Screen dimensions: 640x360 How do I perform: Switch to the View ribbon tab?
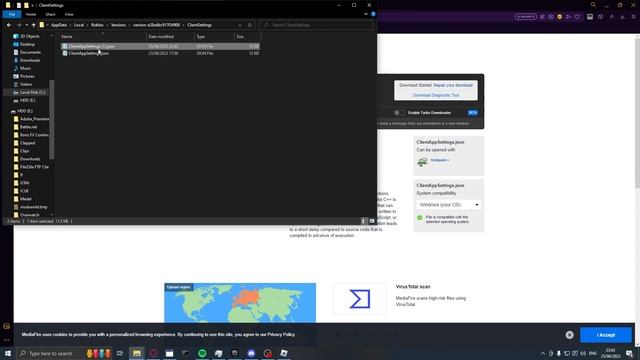(x=69, y=14)
